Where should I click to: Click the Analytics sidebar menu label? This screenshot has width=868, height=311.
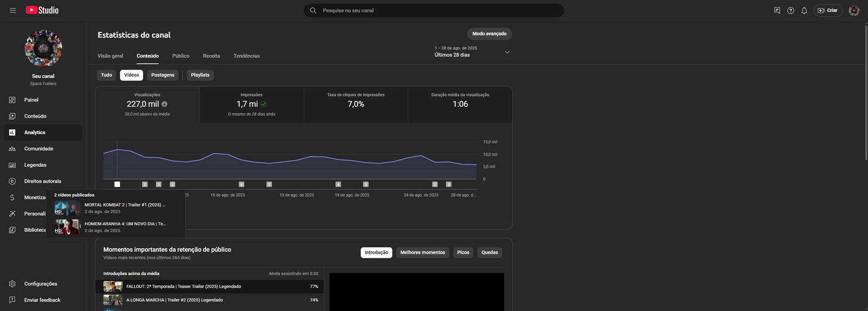35,132
